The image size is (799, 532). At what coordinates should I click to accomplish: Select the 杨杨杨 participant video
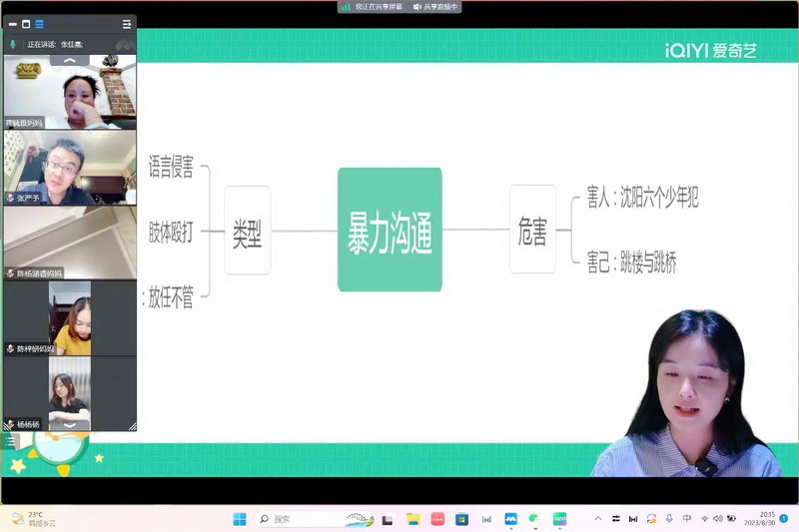point(69,393)
